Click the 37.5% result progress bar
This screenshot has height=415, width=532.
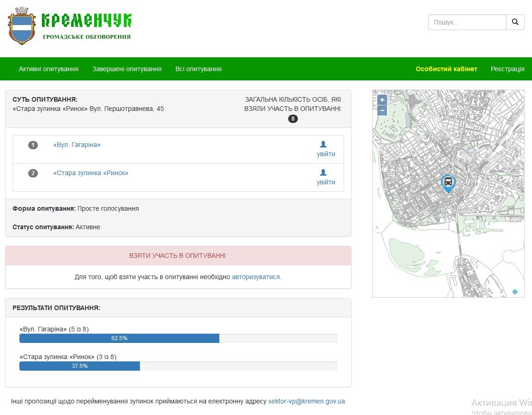point(79,366)
